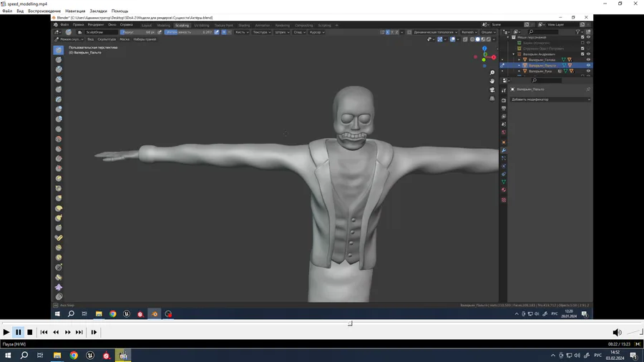Click the speaker volume icon
The height and width of the screenshot is (362, 644).
[617, 332]
